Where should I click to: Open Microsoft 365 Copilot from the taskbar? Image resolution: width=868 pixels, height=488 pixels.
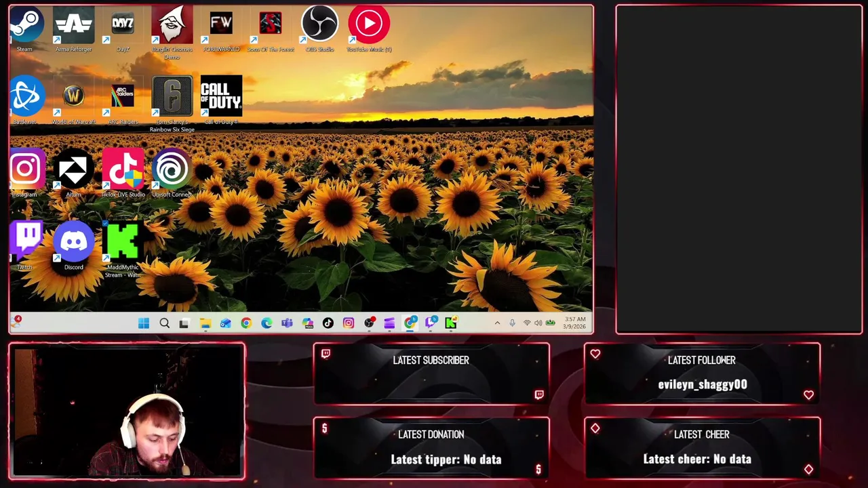pos(307,323)
